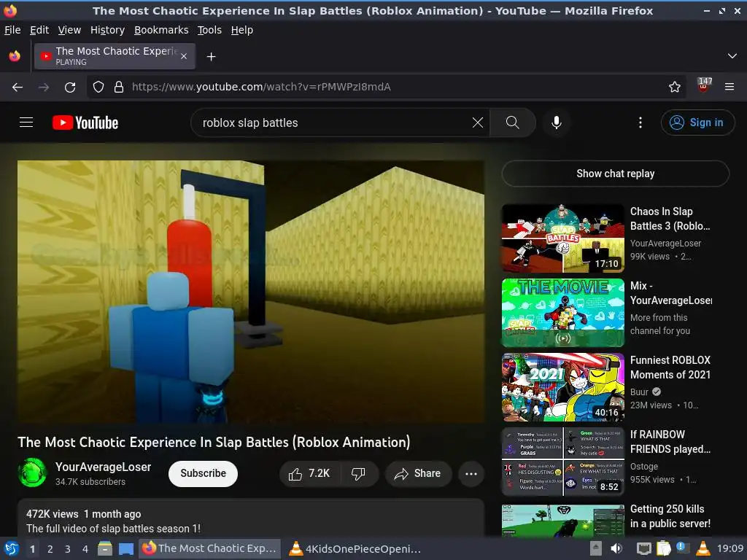747x560 pixels.
Task: Open clipboard manager tray icon
Action: (663, 548)
